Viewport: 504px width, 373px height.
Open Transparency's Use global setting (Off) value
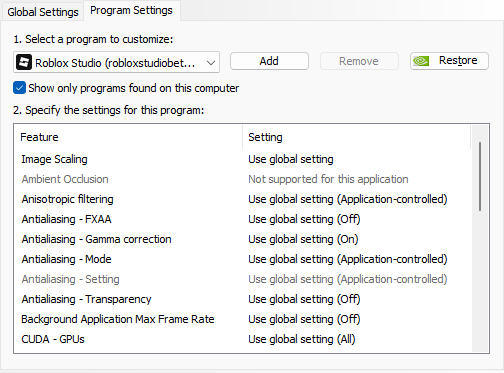click(x=304, y=299)
